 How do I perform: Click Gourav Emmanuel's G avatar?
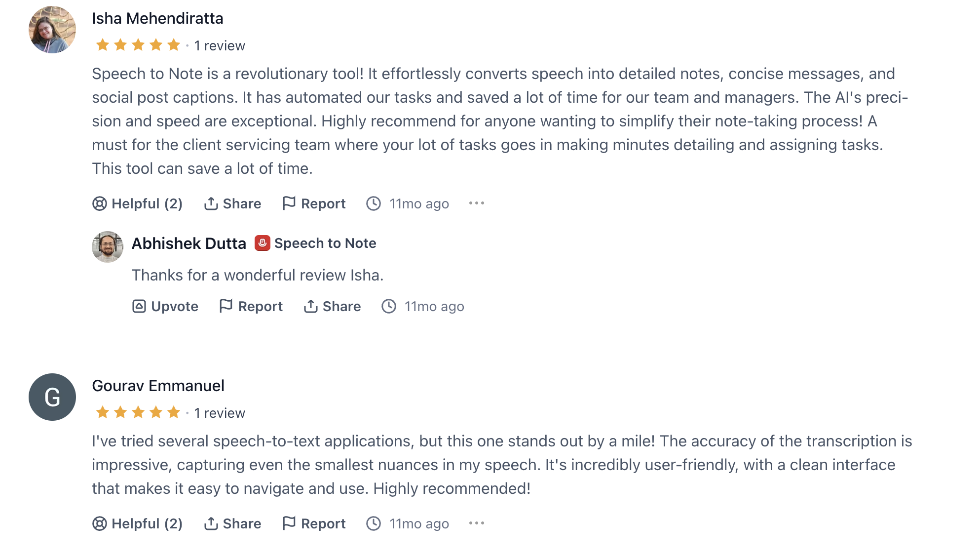tap(52, 397)
